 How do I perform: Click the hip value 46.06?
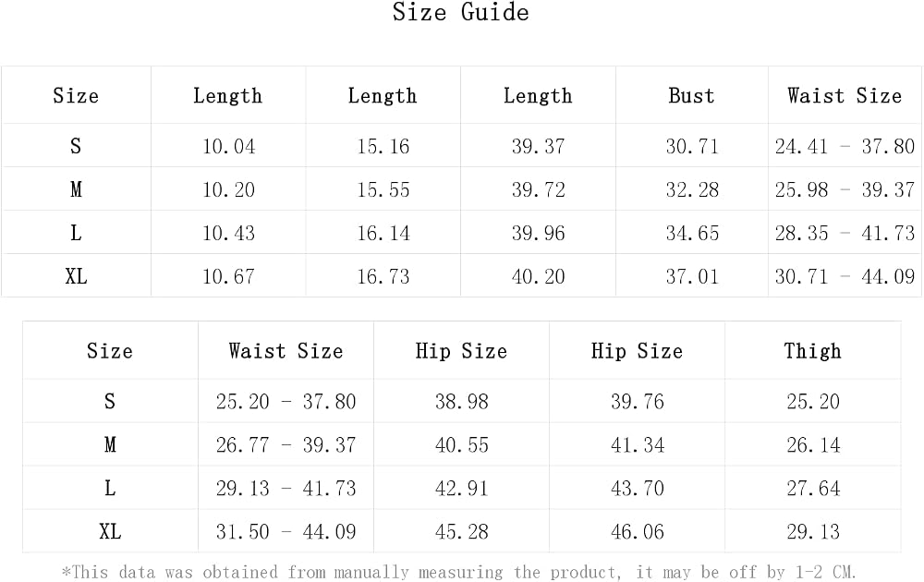[637, 531]
